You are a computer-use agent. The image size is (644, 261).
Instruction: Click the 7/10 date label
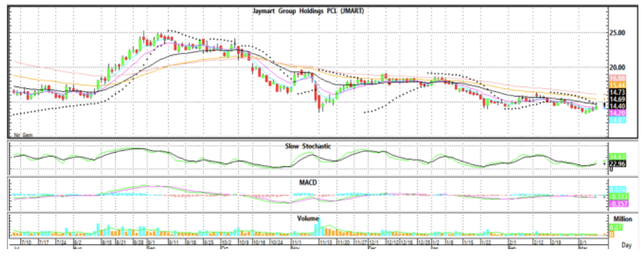click(x=26, y=242)
